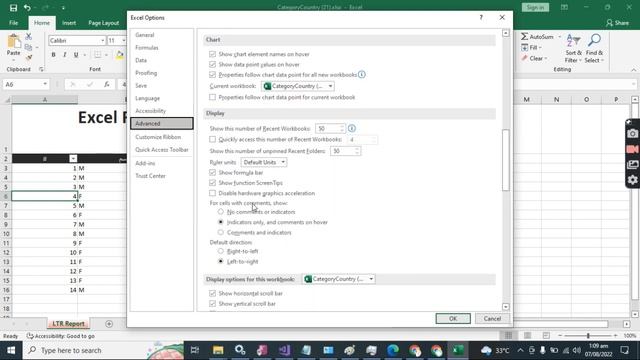Open Current workbook dropdown in Chart section
Image resolution: width=640 pixels, height=360 pixels.
point(298,86)
